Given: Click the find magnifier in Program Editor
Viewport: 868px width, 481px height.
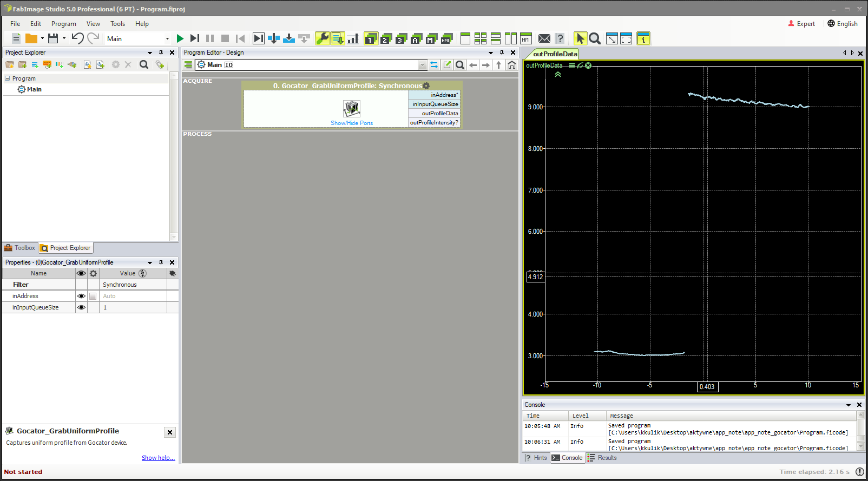Looking at the screenshot, I should (460, 65).
